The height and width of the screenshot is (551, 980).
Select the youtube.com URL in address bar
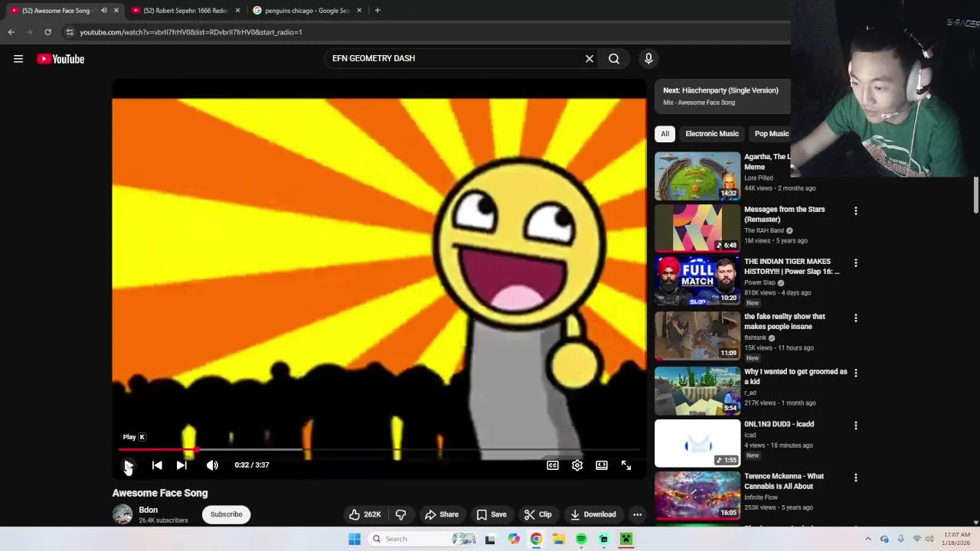(191, 32)
